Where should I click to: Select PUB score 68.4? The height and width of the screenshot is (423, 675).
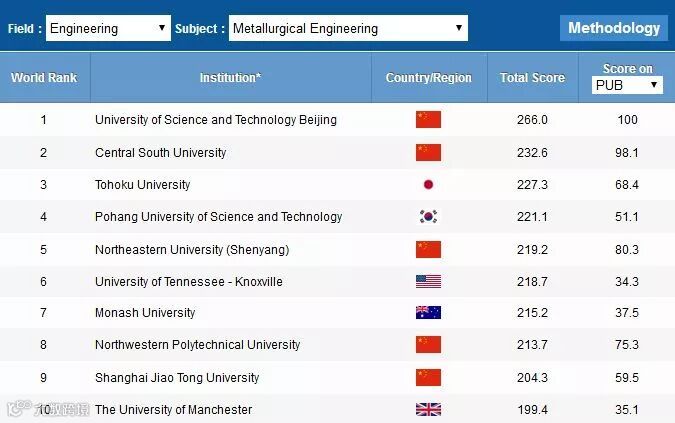click(627, 185)
